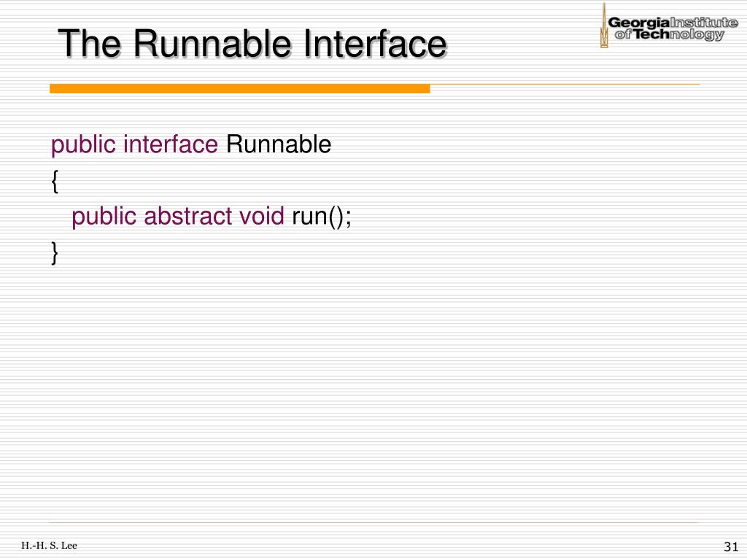Click the keyword abstract in method declaration
The height and width of the screenshot is (560, 747).
tap(188, 216)
